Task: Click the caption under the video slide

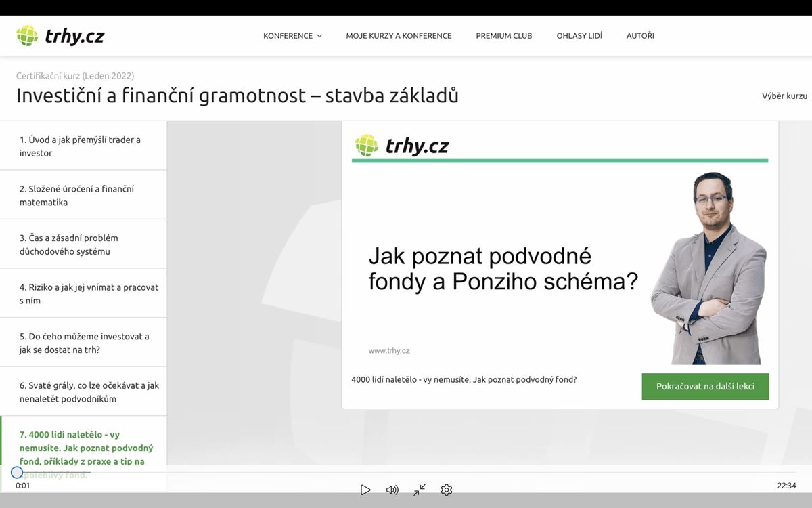Action: [464, 379]
